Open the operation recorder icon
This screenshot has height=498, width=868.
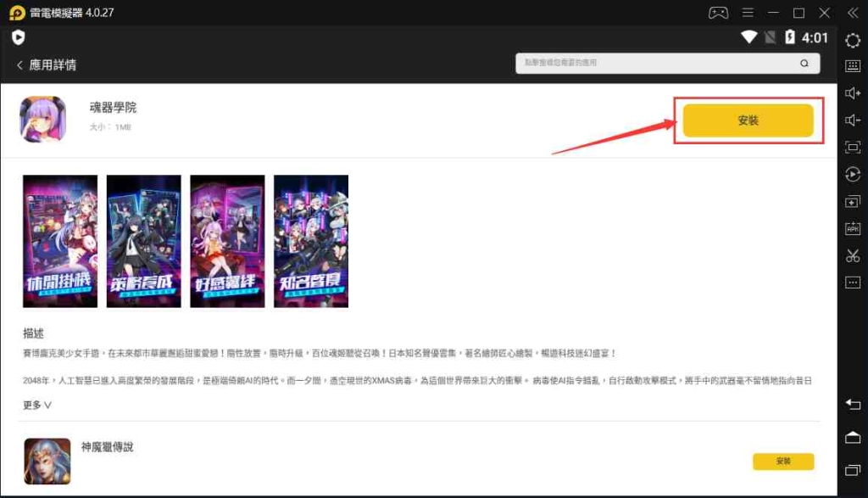853,174
